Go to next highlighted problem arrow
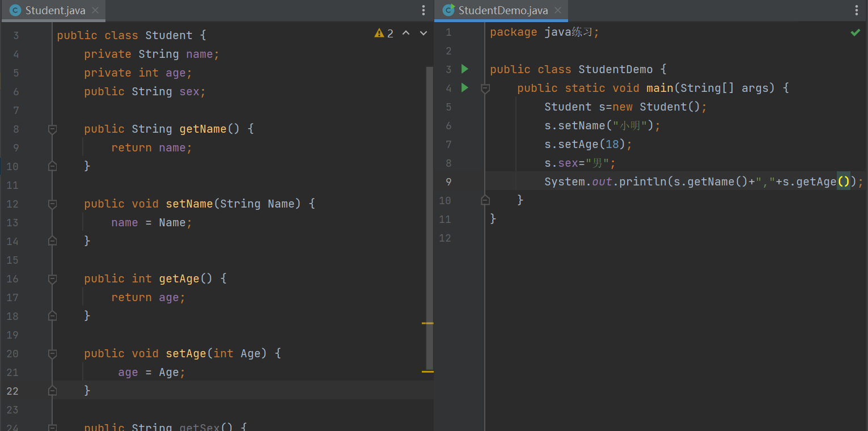Image resolution: width=868 pixels, height=431 pixels. coord(423,33)
